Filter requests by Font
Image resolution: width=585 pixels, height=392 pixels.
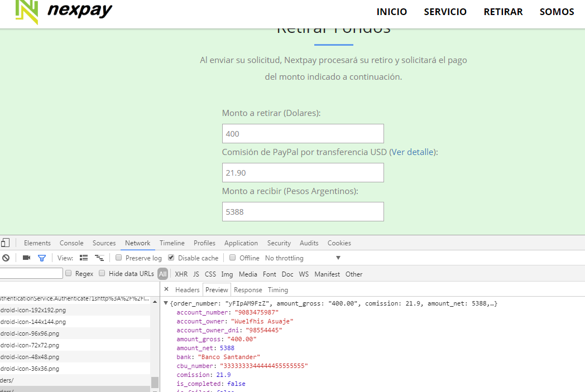270,274
